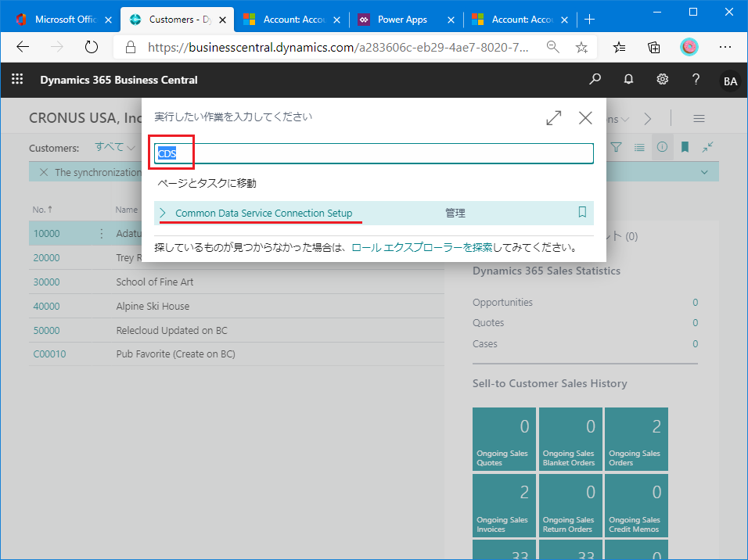This screenshot has width=748, height=560.
Task: Bookmark the Customers page
Action: (685, 147)
